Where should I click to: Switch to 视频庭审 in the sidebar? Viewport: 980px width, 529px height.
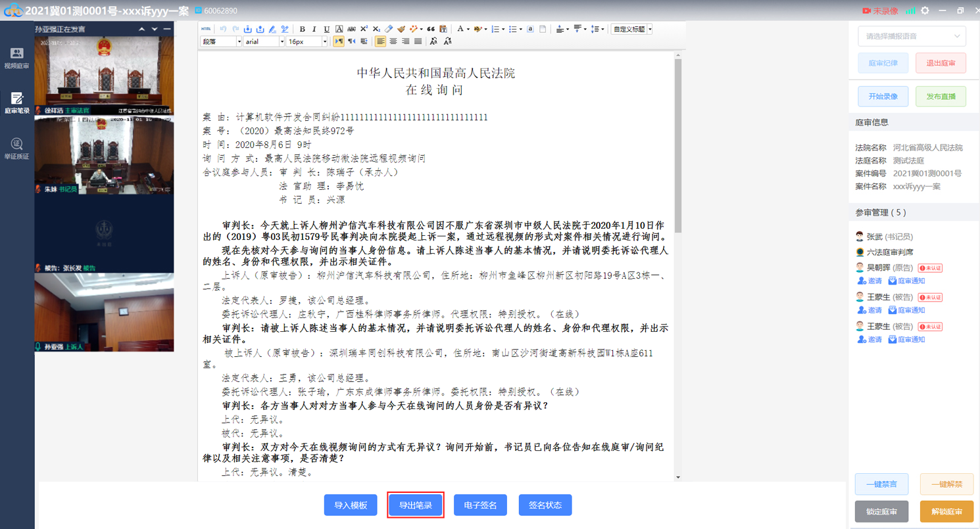tap(16, 58)
